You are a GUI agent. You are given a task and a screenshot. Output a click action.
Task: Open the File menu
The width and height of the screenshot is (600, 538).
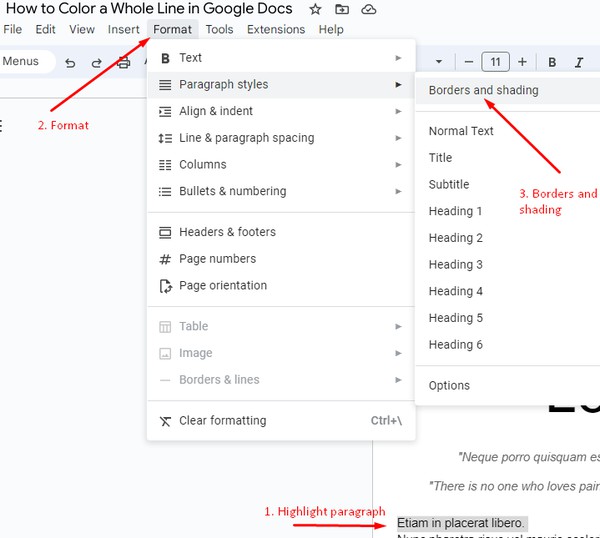coord(13,29)
